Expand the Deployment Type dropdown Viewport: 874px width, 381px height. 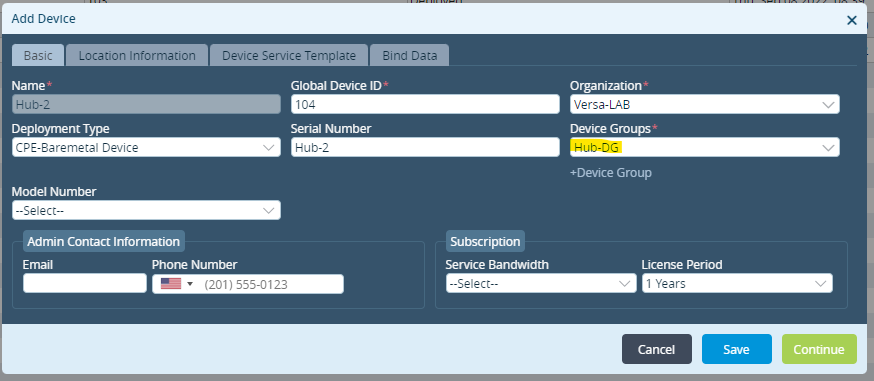tap(146, 147)
